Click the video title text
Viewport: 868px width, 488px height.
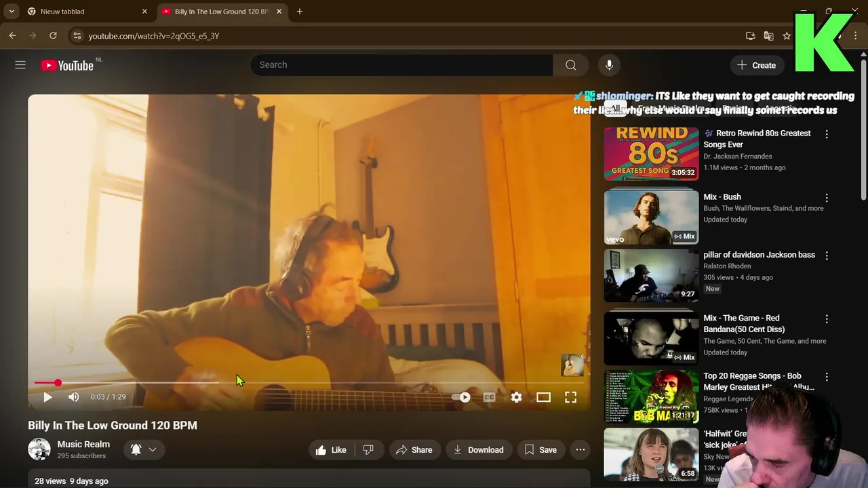[113, 426]
